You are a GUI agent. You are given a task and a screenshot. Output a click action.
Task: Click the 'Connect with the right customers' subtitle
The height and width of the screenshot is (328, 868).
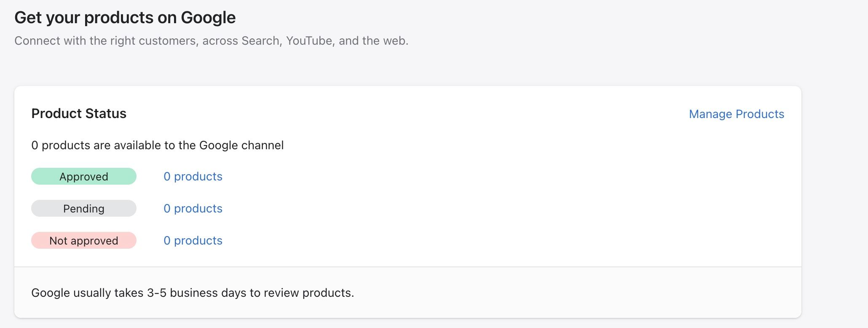tap(211, 40)
